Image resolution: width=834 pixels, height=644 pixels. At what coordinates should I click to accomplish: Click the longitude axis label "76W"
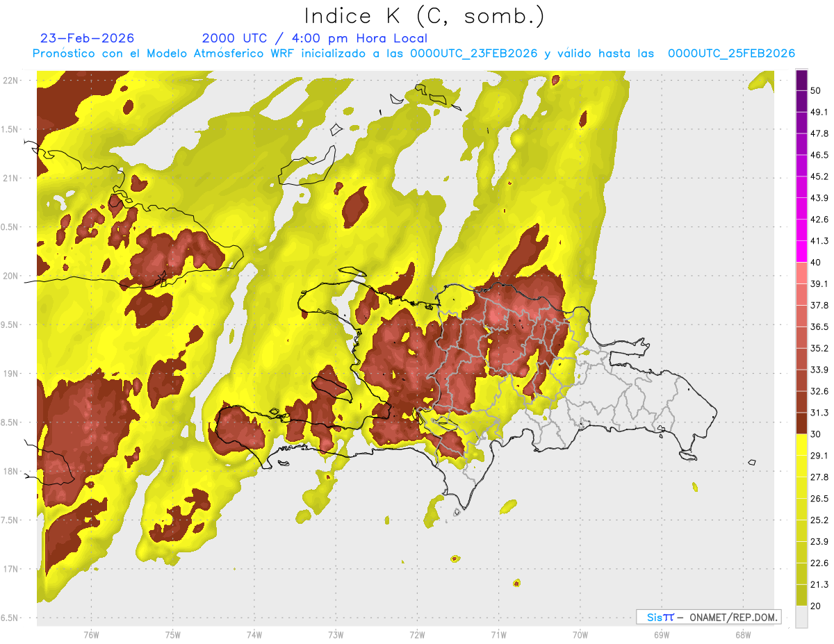pos(91,635)
